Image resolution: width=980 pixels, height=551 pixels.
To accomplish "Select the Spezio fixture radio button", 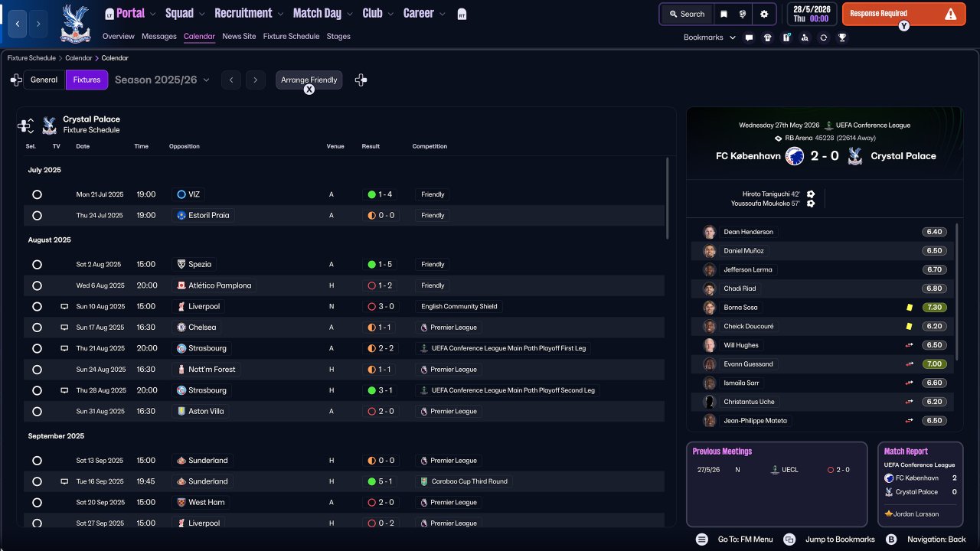I will tap(37, 265).
